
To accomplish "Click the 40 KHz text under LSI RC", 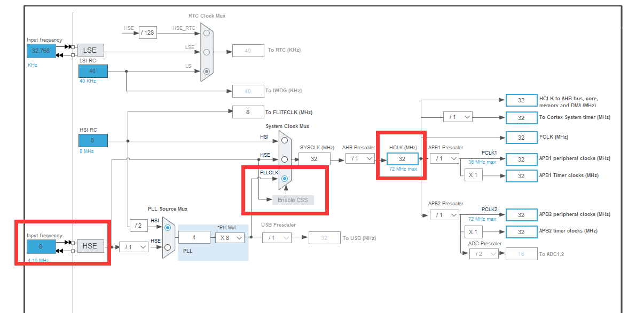I will tap(88, 81).
